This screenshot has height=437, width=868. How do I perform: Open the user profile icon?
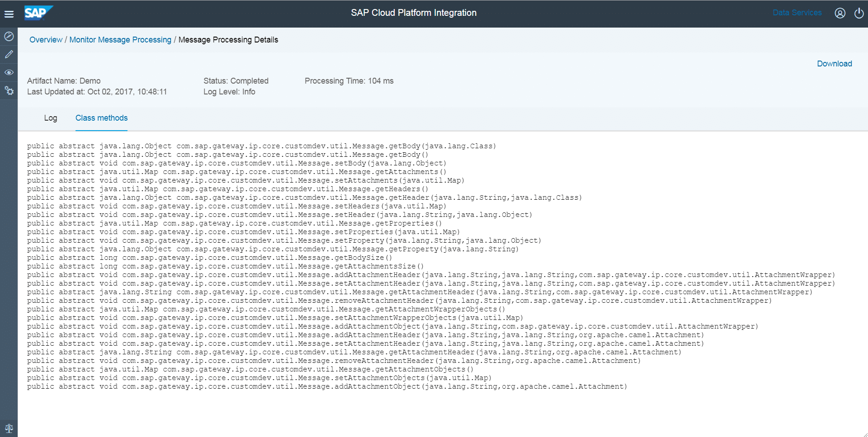pos(840,13)
